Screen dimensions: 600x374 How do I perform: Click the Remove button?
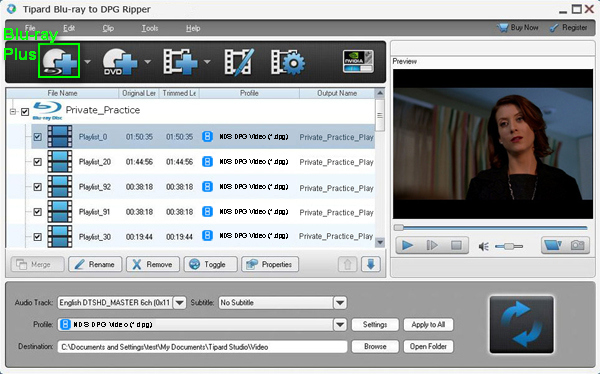(153, 264)
